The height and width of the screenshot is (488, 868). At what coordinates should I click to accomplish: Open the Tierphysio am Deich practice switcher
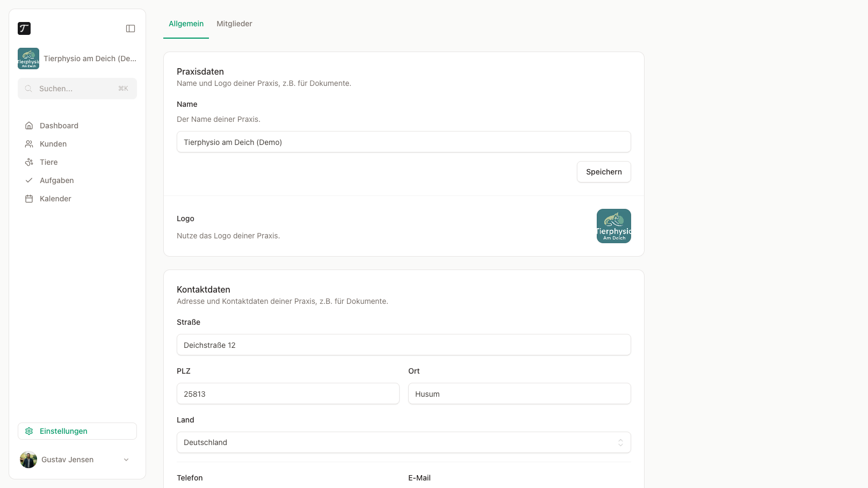click(x=77, y=59)
